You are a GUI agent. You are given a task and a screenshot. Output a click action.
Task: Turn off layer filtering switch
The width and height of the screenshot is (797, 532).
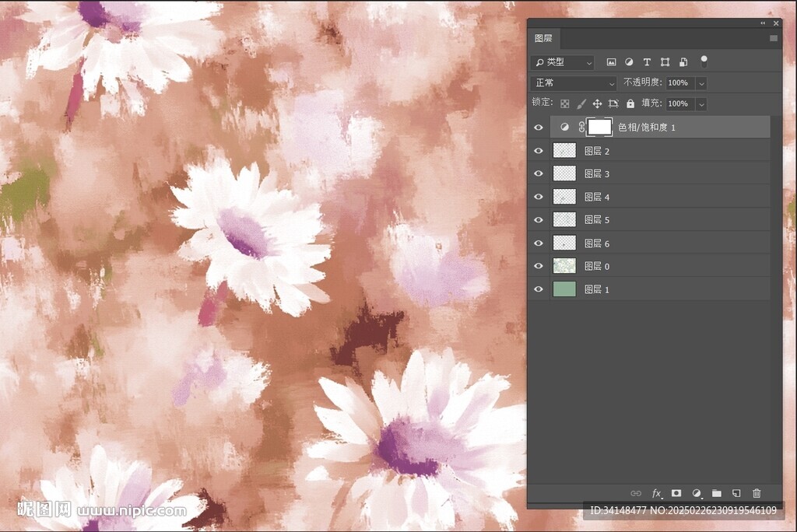[x=704, y=61]
